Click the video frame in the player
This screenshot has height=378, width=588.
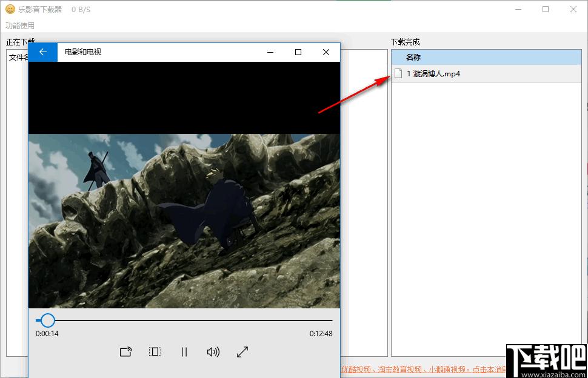pyautogui.click(x=184, y=221)
